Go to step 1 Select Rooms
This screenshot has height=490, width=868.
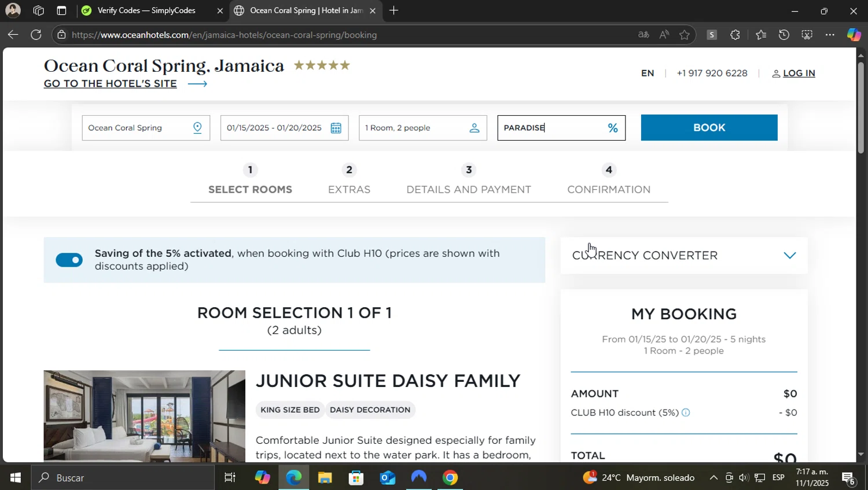point(250,180)
